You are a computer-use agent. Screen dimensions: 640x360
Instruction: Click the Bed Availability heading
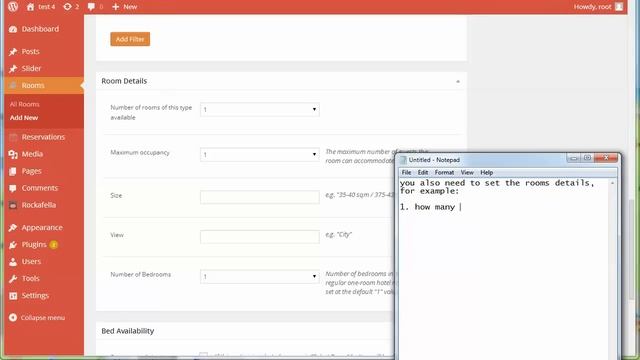[128, 331]
